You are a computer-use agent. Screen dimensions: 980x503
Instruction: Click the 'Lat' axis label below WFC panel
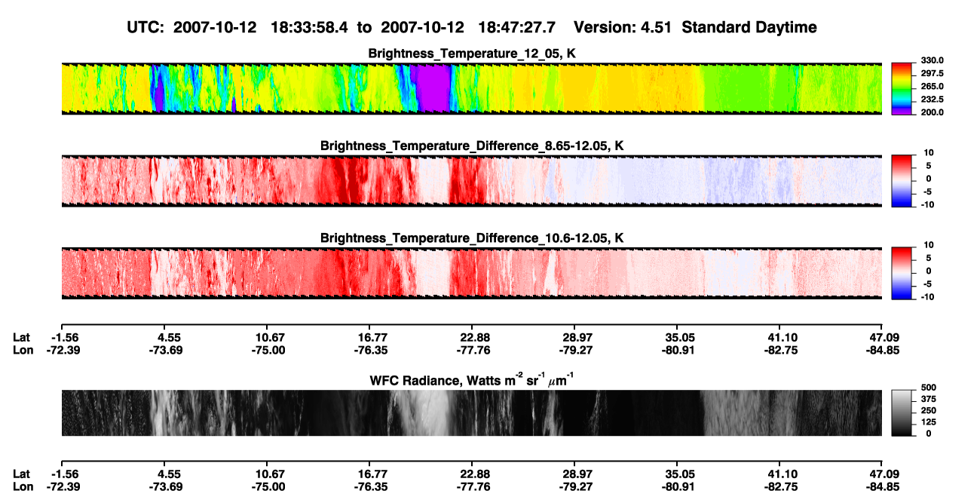point(21,474)
